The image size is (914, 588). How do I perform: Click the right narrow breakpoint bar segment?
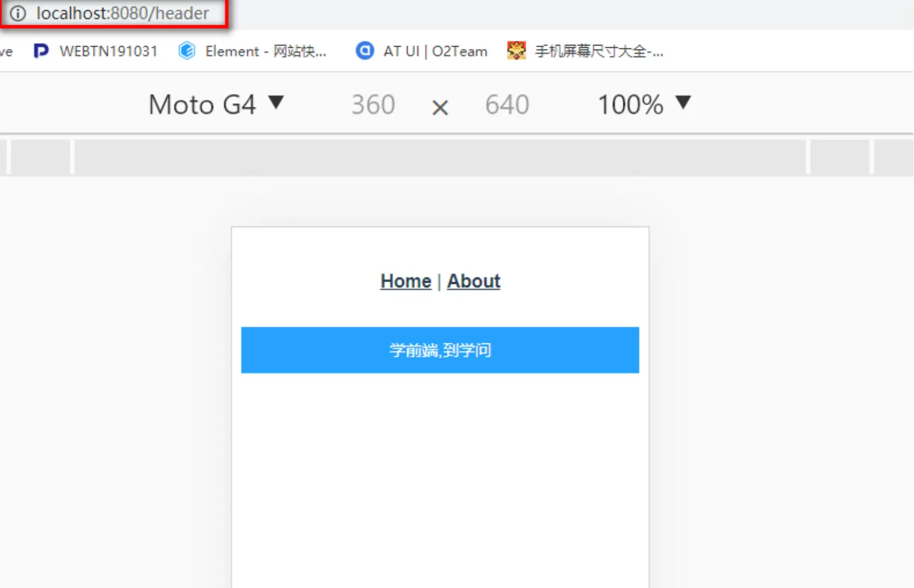[840, 157]
